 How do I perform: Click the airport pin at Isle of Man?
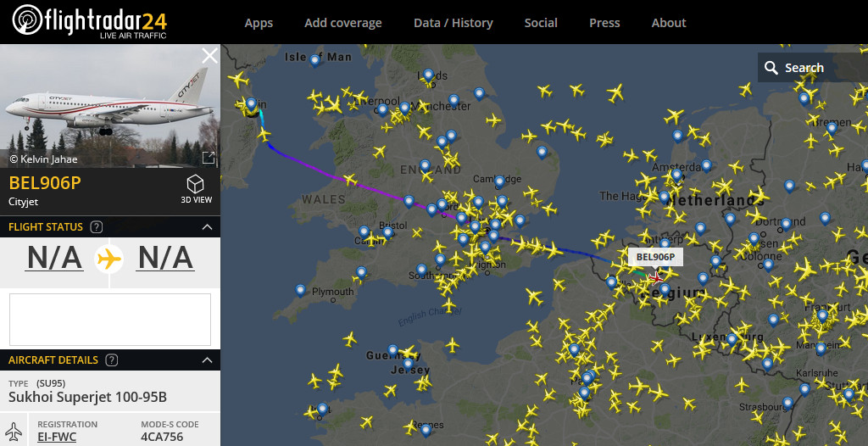[315, 60]
